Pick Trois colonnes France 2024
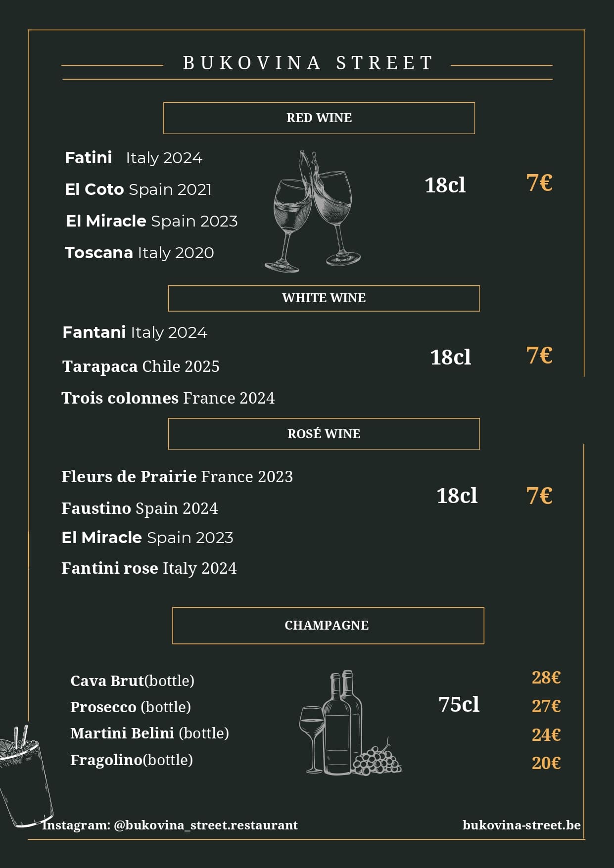614x868 pixels. (168, 398)
